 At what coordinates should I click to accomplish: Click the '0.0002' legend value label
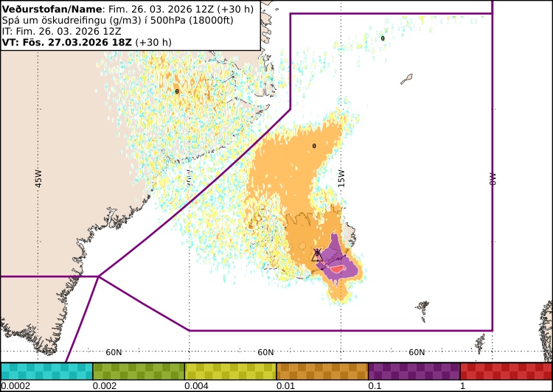[x=15, y=385]
